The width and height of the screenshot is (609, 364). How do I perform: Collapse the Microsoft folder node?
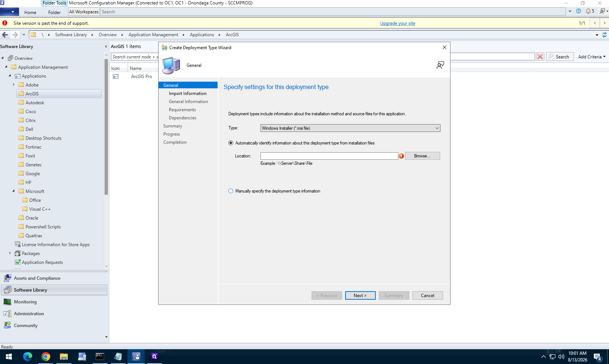14,191
